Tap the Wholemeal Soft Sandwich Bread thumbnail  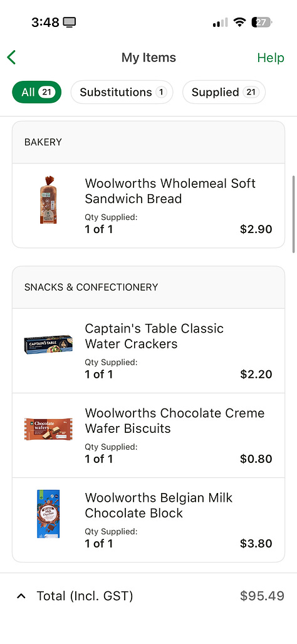pyautogui.click(x=48, y=200)
